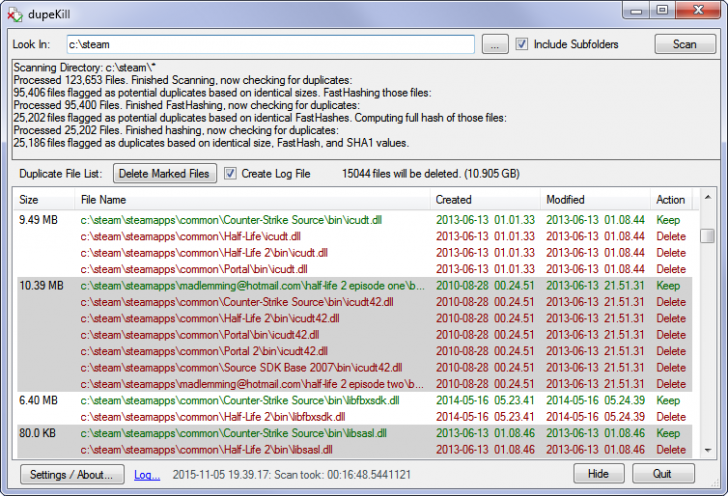Select Half-Life 2\bin\icudt42.dll row

tap(355, 318)
